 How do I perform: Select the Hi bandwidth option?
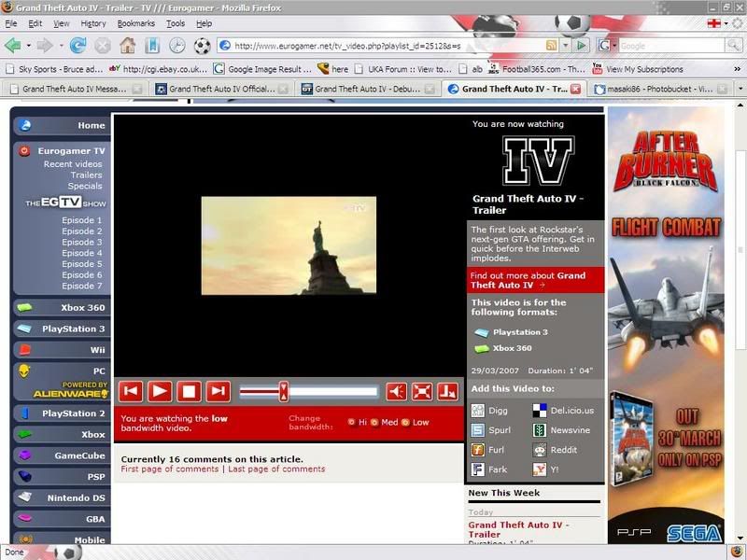[x=352, y=423]
